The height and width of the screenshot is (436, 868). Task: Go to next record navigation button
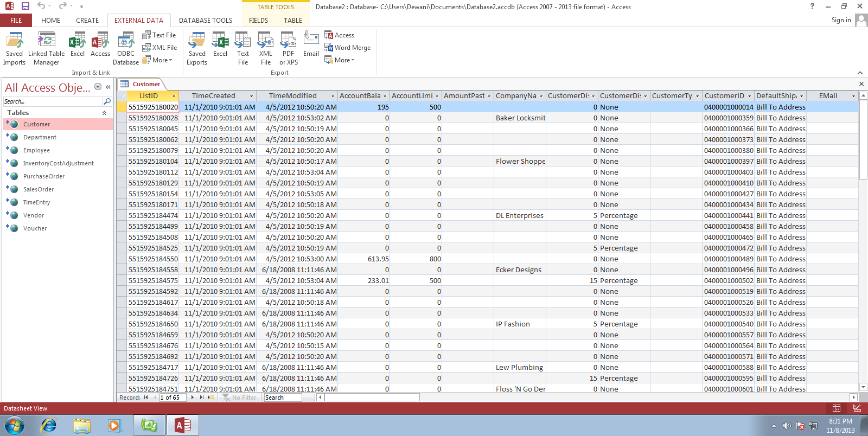(192, 397)
